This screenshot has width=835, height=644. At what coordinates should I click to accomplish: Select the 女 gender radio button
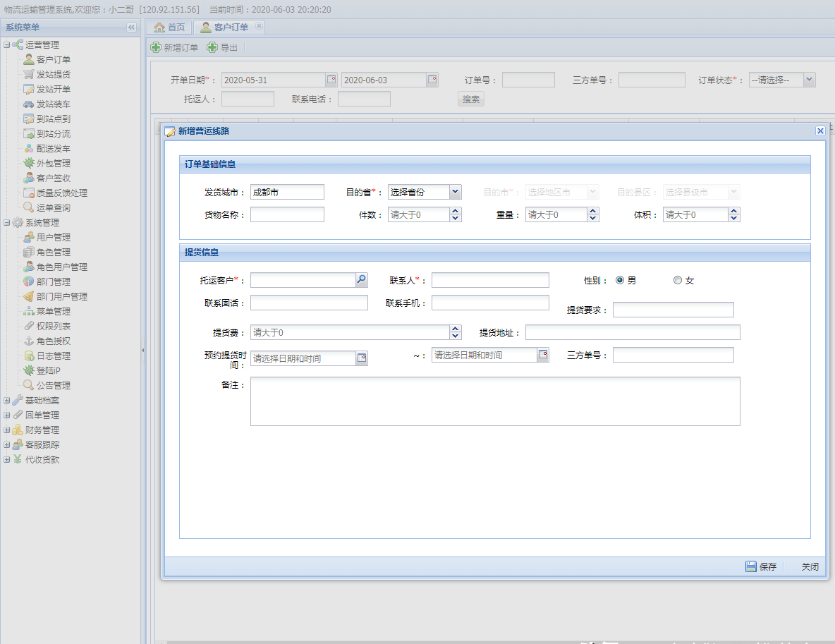(678, 280)
